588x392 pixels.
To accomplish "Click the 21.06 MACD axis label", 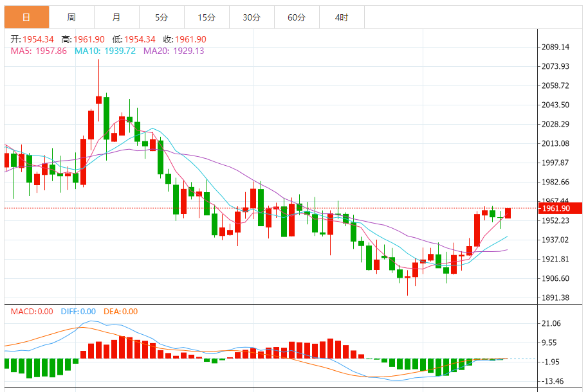I will click(x=551, y=323).
